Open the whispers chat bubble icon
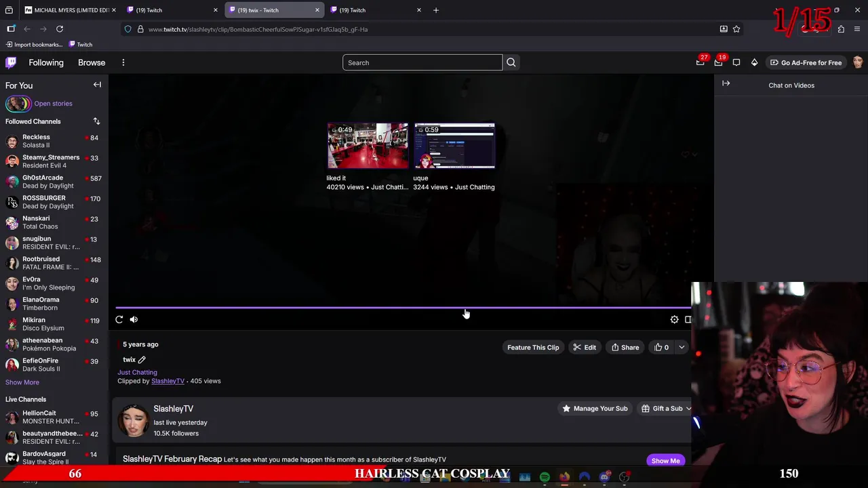 point(736,62)
